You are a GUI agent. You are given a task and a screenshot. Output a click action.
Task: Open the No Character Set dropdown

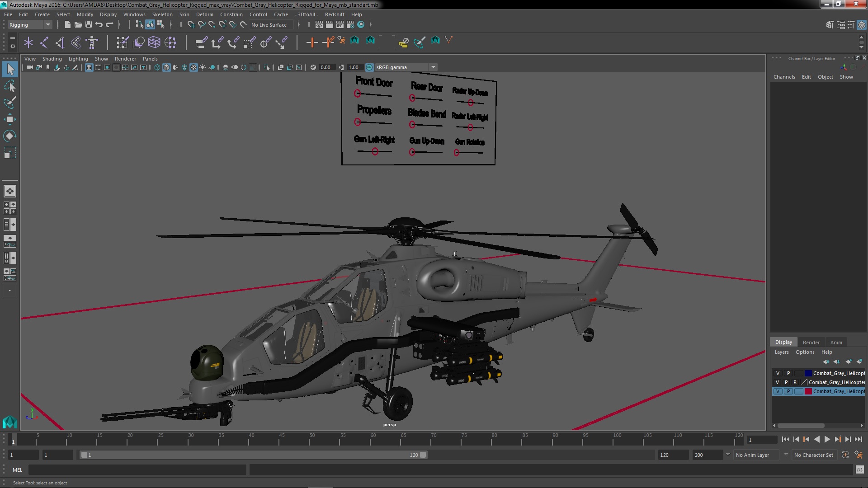click(814, 455)
